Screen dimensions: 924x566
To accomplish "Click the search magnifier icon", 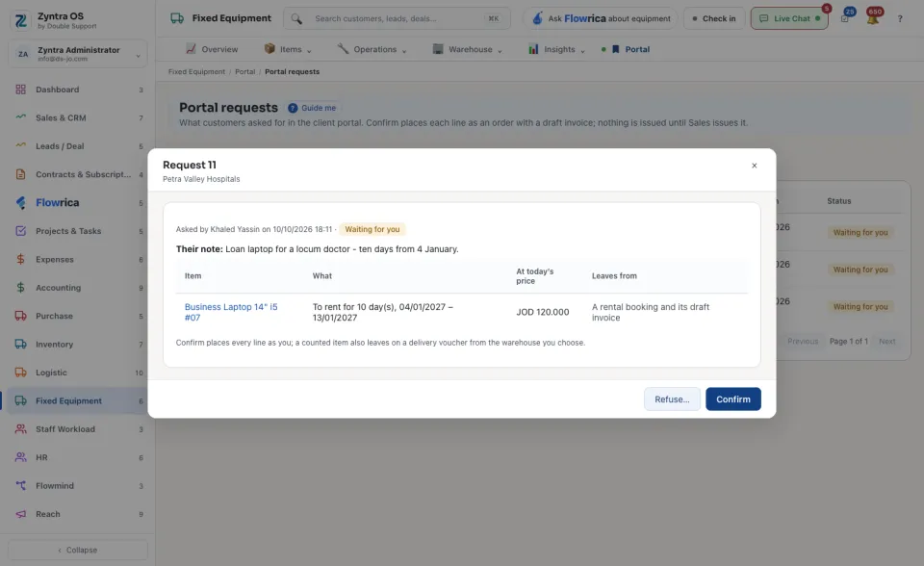I will pyautogui.click(x=296, y=19).
